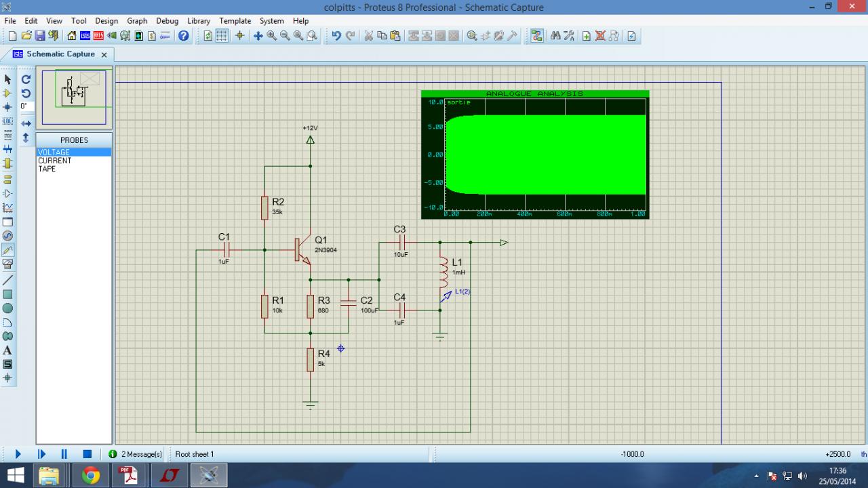Screen dimensions: 868x488
Task: Close the Schematic Capture tab
Action: pyautogui.click(x=104, y=55)
